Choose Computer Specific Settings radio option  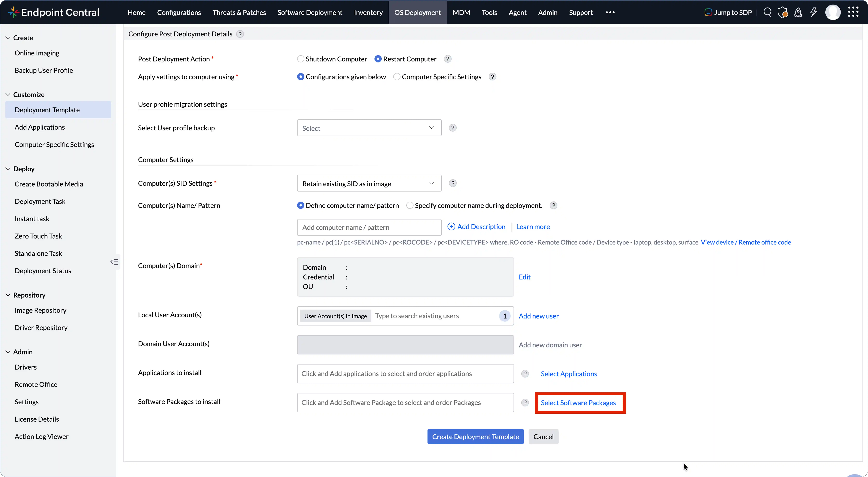[x=397, y=77]
